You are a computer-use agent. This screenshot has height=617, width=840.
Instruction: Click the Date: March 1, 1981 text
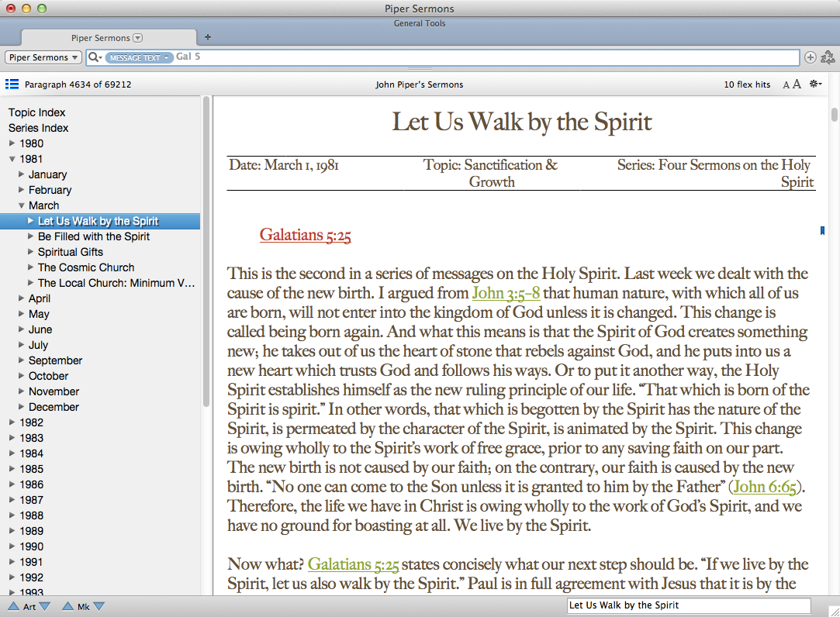coord(284,165)
